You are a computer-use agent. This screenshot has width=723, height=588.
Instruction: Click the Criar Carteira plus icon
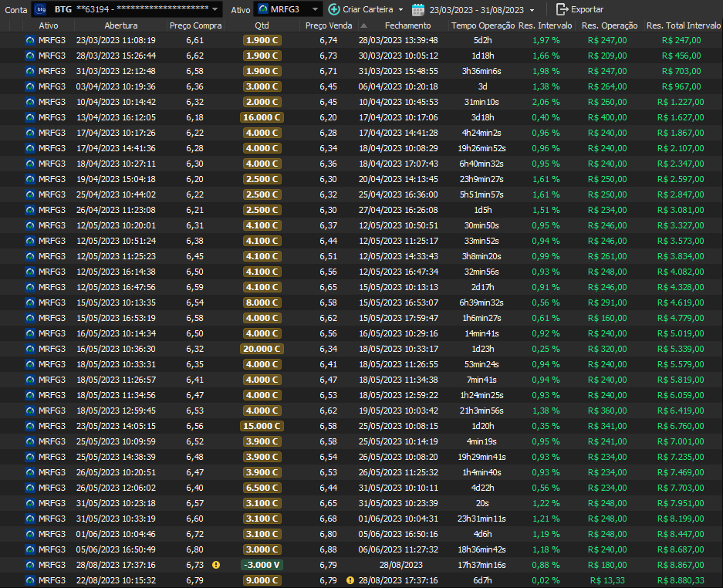coord(333,9)
